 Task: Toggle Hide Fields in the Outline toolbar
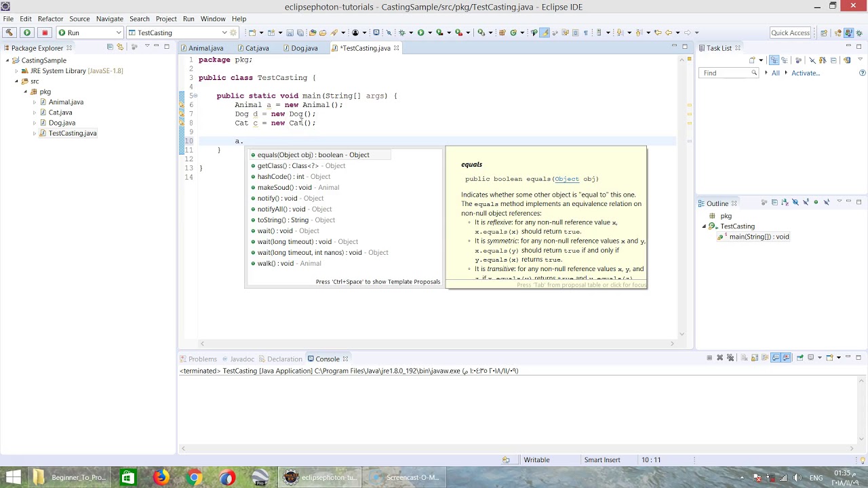(795, 202)
